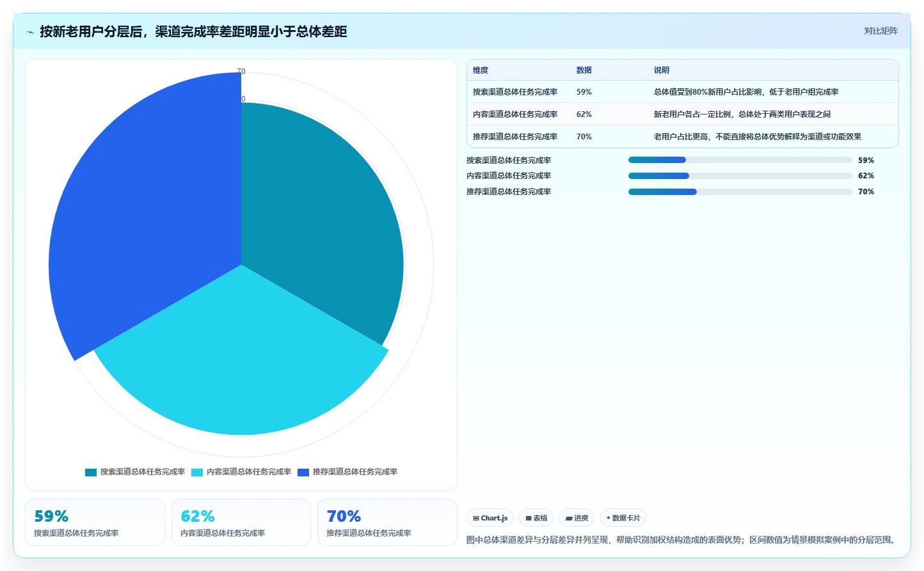The height and width of the screenshot is (571, 924).
Task: Click the 62% value in the table
Action: click(584, 114)
